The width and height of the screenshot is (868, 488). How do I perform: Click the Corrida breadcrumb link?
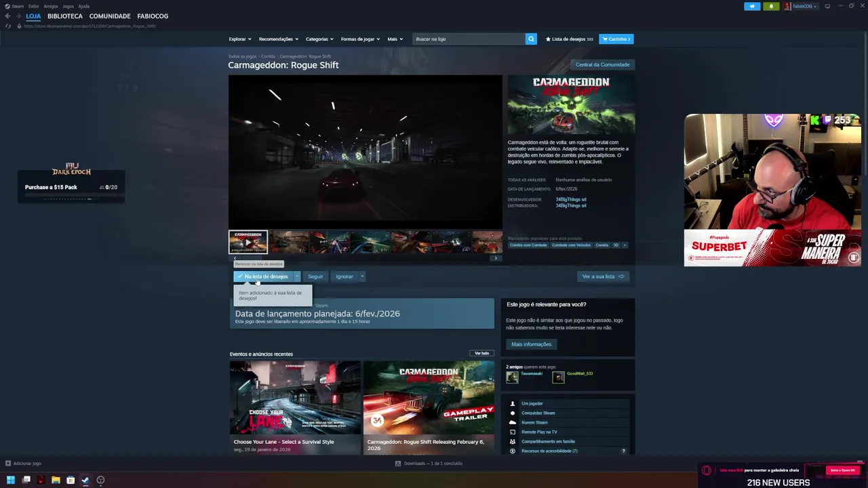[268, 56]
